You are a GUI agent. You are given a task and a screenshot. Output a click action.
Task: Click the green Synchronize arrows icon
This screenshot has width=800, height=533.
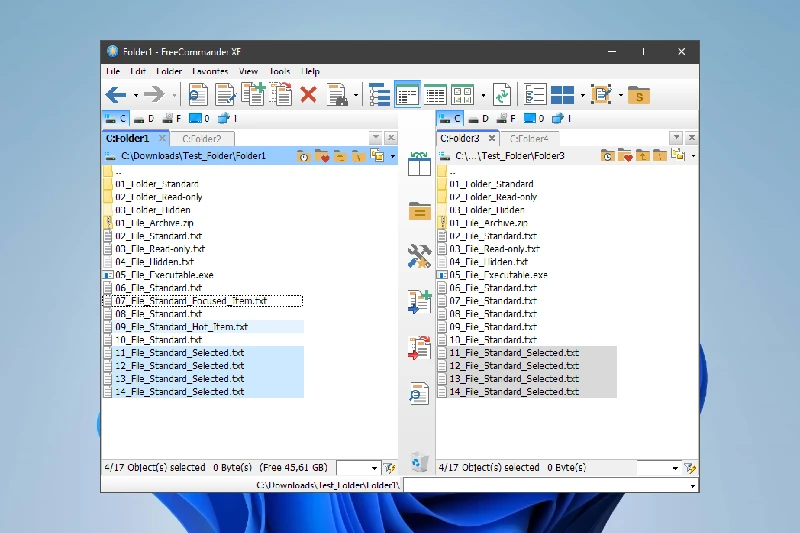point(502,95)
